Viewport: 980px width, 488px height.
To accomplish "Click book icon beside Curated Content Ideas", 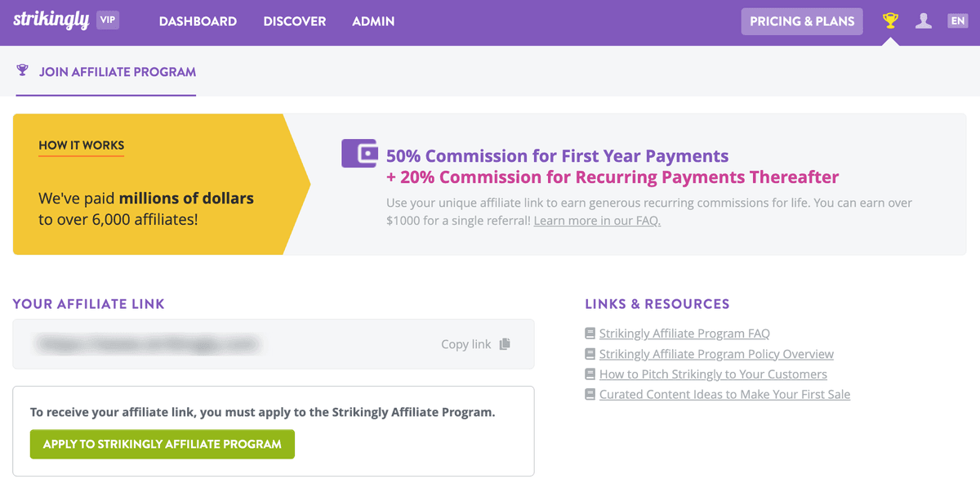I will (590, 394).
